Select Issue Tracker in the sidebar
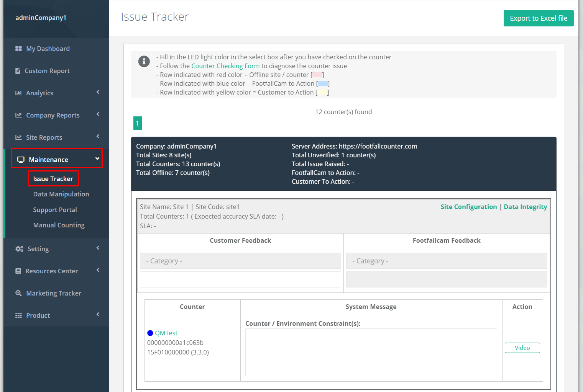The image size is (583, 392). (x=53, y=178)
